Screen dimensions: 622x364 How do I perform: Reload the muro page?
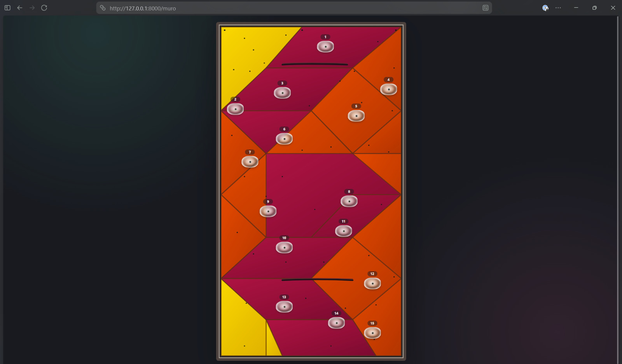pyautogui.click(x=44, y=8)
